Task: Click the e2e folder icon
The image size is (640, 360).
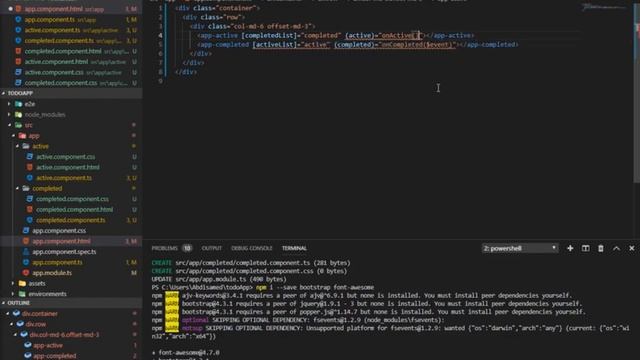Action: (18, 104)
